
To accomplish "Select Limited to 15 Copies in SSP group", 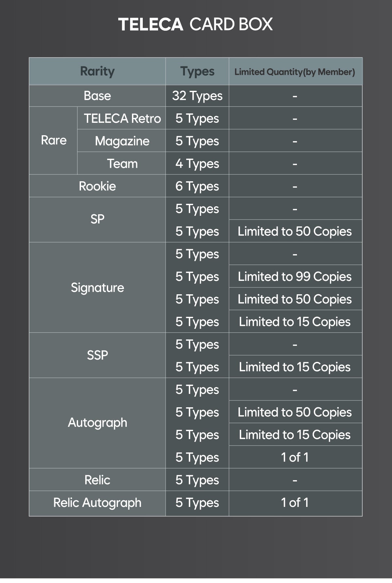I will 295,367.
